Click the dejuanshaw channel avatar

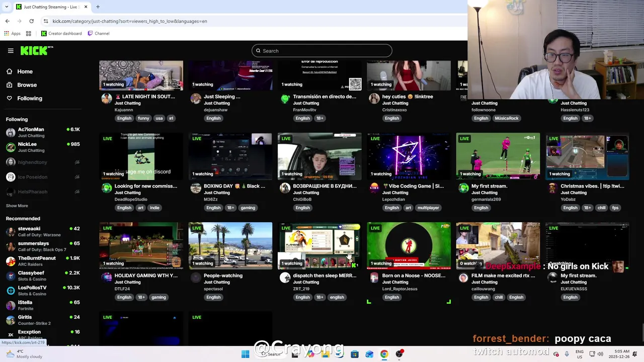point(196,99)
